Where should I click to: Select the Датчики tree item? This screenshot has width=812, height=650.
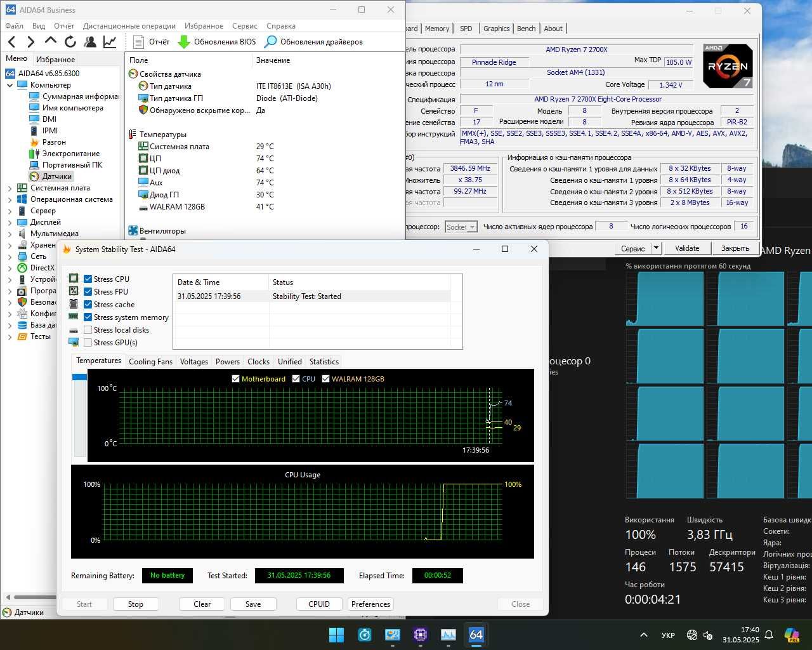tap(51, 176)
